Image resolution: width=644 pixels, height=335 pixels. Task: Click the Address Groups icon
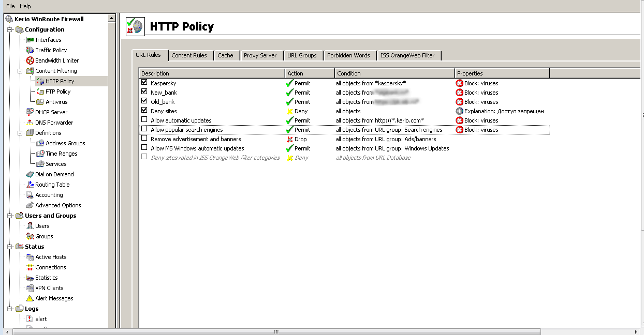(x=40, y=143)
